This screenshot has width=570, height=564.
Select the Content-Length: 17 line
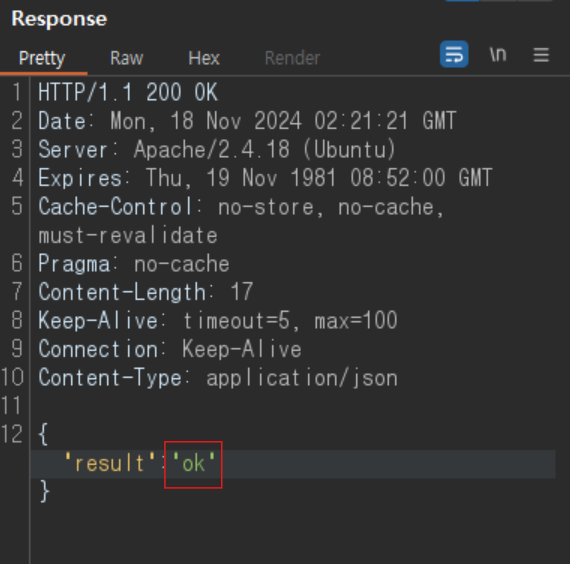pyautogui.click(x=145, y=292)
